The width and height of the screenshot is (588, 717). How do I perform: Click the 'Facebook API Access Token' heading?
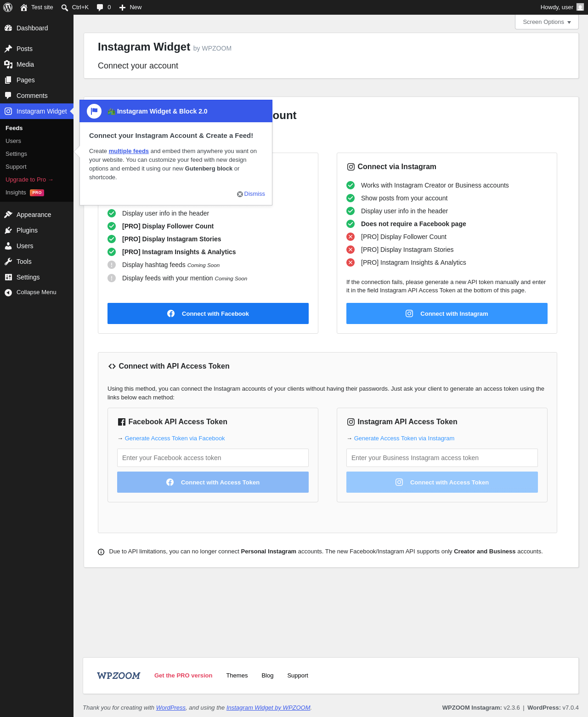[178, 422]
